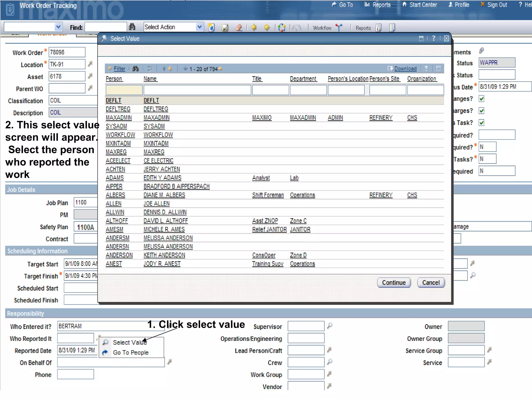This screenshot has height=399, width=532.
Task: Click detail arrow beside Service Group
Action: 489,350
